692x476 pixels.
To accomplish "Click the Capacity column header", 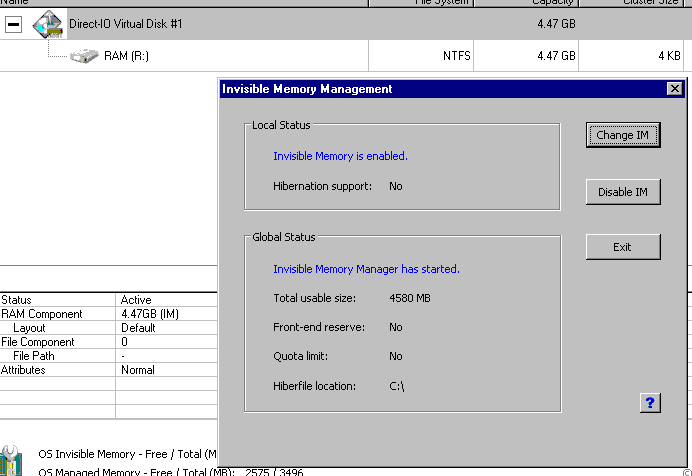I will (526, 3).
